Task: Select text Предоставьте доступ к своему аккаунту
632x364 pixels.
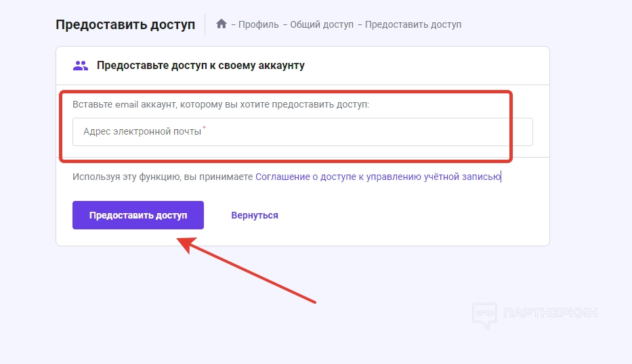Action: coord(201,66)
